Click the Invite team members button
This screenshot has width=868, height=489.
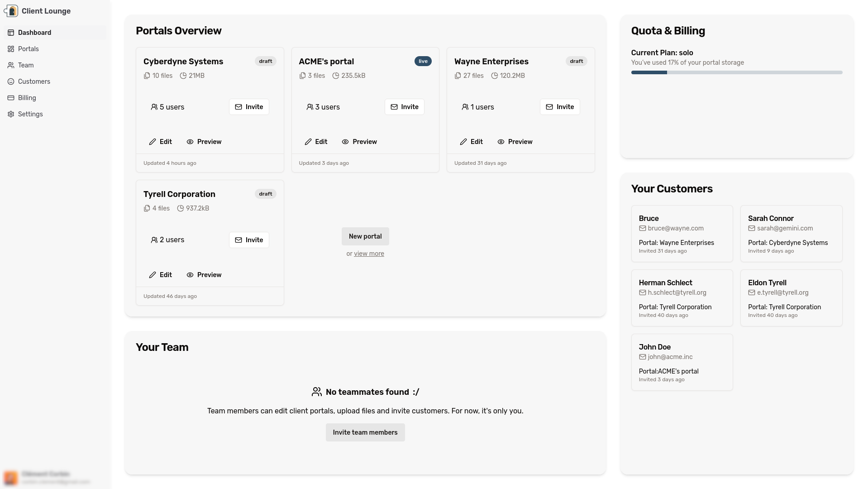(x=365, y=432)
